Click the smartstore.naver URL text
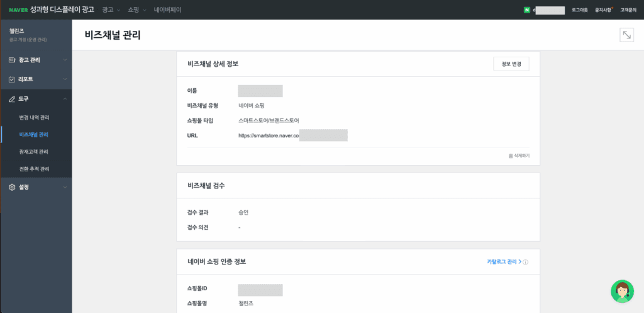This screenshot has height=313, width=644. (x=269, y=135)
